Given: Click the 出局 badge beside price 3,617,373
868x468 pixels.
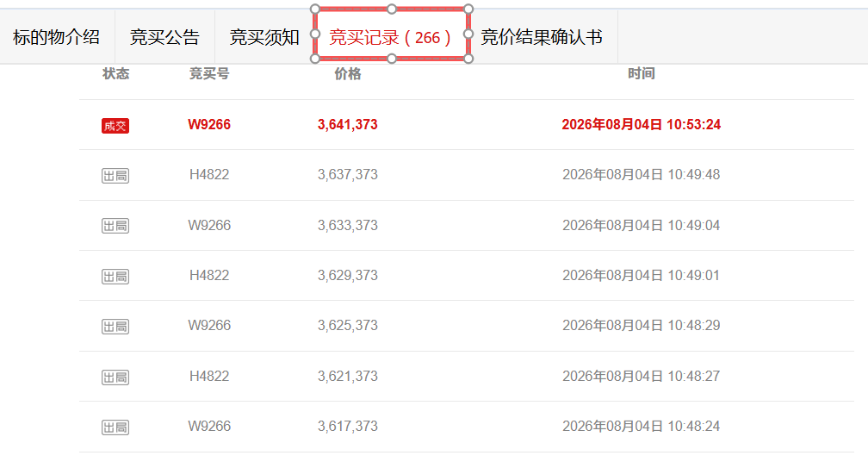Looking at the screenshot, I should click(x=115, y=427).
